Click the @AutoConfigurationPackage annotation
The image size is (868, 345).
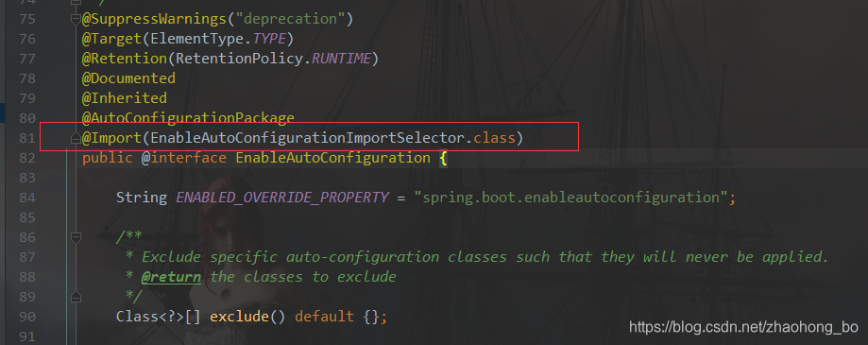[x=188, y=118]
